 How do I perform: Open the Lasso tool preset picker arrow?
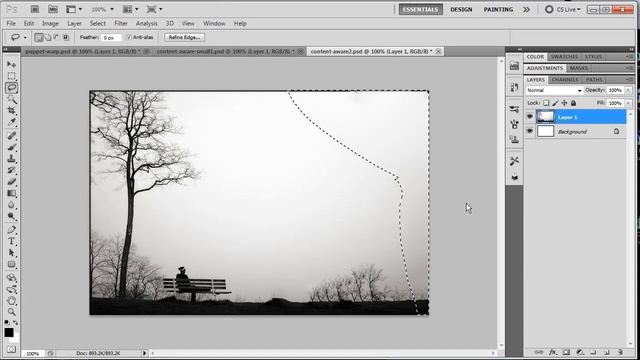(x=25, y=38)
